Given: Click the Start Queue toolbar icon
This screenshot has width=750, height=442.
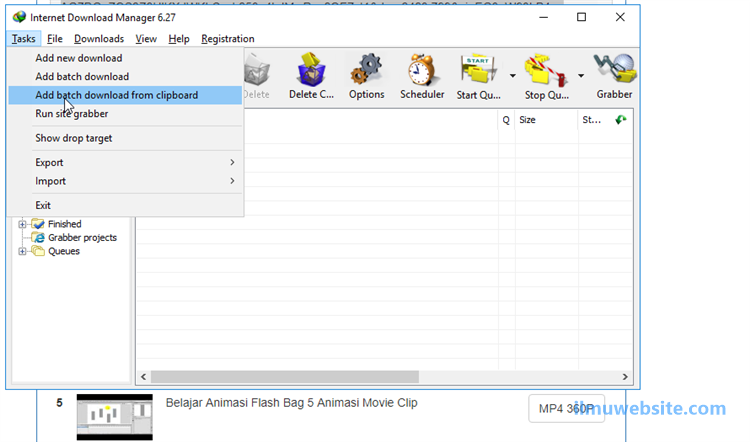Looking at the screenshot, I should point(478,70).
